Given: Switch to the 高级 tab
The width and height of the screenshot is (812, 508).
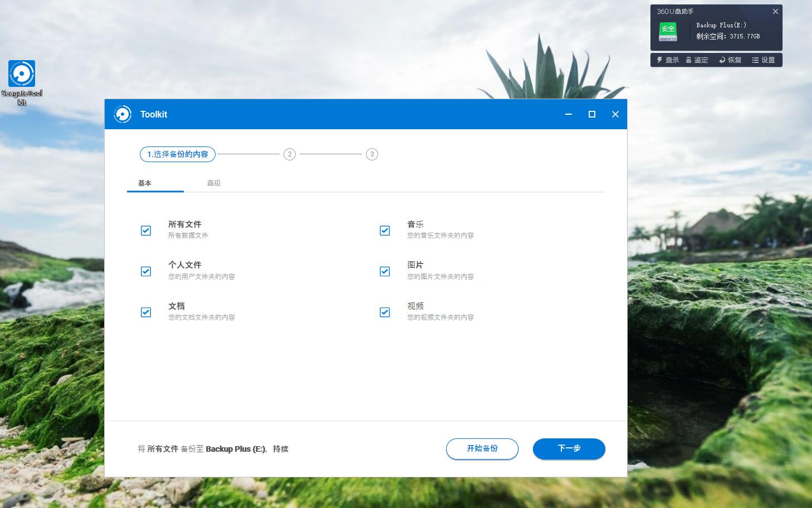Looking at the screenshot, I should 213,183.
